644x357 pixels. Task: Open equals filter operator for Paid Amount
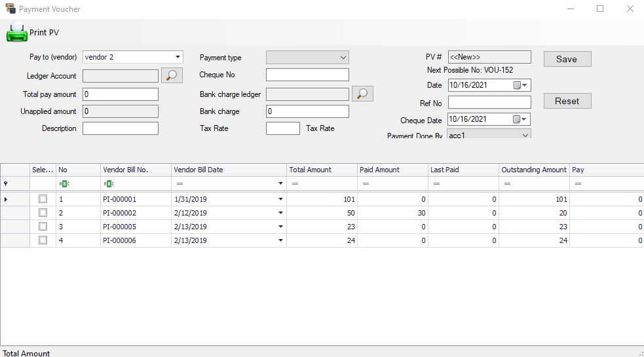[x=366, y=183]
